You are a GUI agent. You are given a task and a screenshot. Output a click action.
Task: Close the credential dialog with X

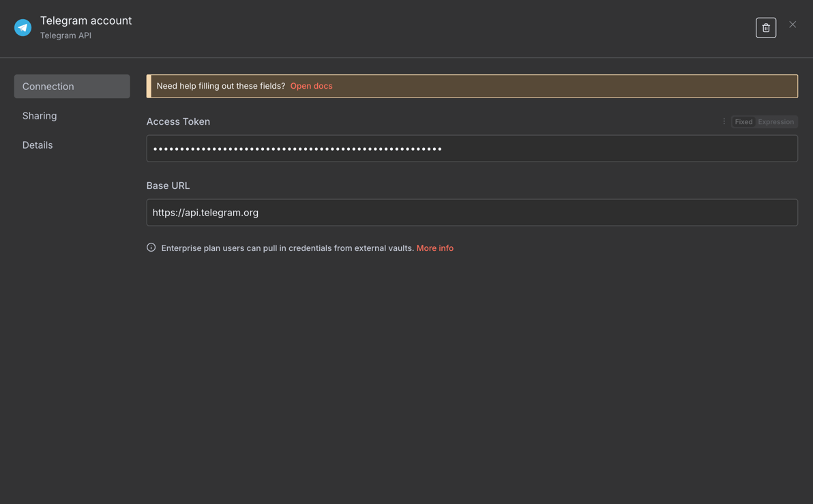793,25
